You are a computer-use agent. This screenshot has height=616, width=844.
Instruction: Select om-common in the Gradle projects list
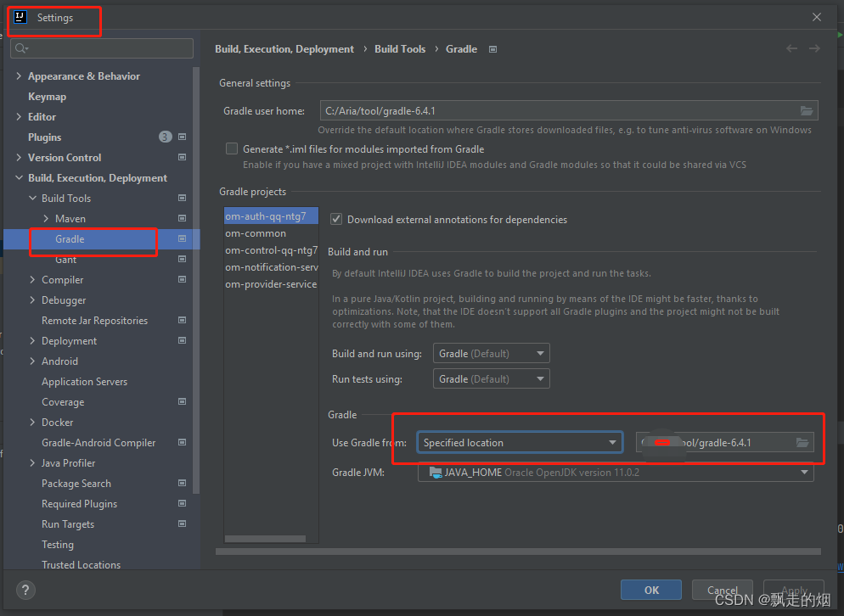pyautogui.click(x=256, y=232)
